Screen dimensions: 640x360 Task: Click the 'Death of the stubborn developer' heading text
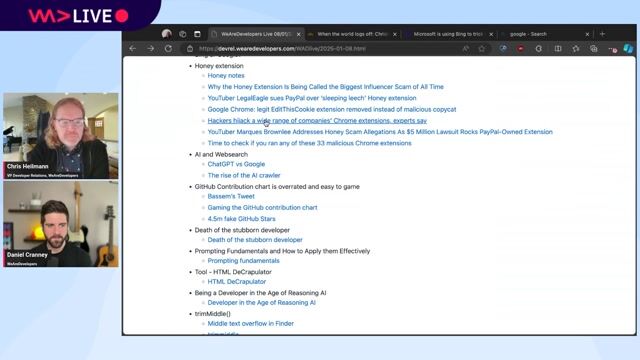click(x=242, y=230)
